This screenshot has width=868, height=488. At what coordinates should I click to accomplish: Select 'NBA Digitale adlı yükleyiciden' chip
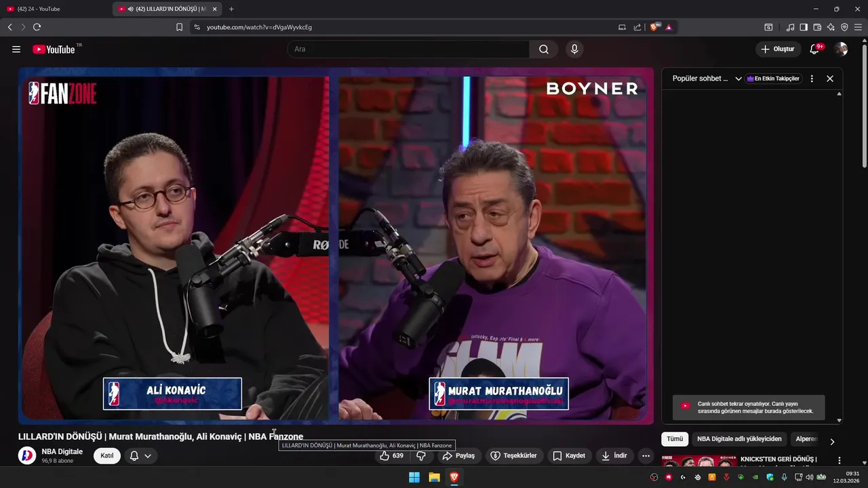pos(739,439)
